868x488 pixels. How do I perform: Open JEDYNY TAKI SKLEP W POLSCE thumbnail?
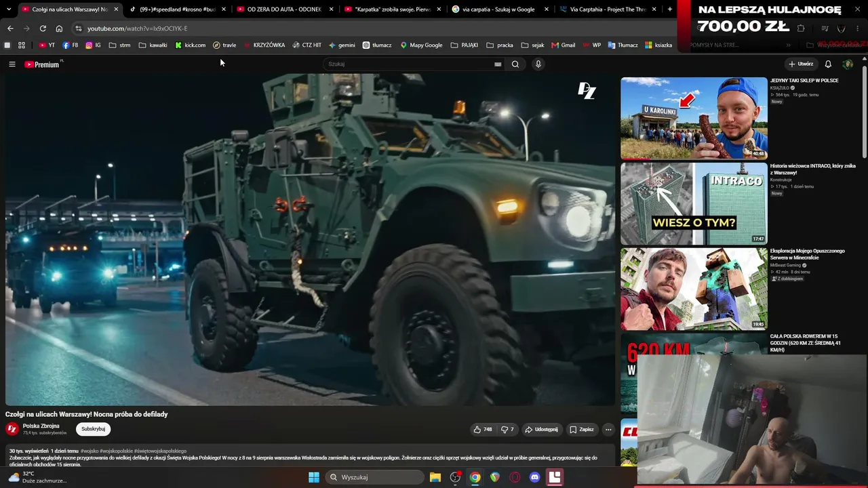tap(694, 119)
